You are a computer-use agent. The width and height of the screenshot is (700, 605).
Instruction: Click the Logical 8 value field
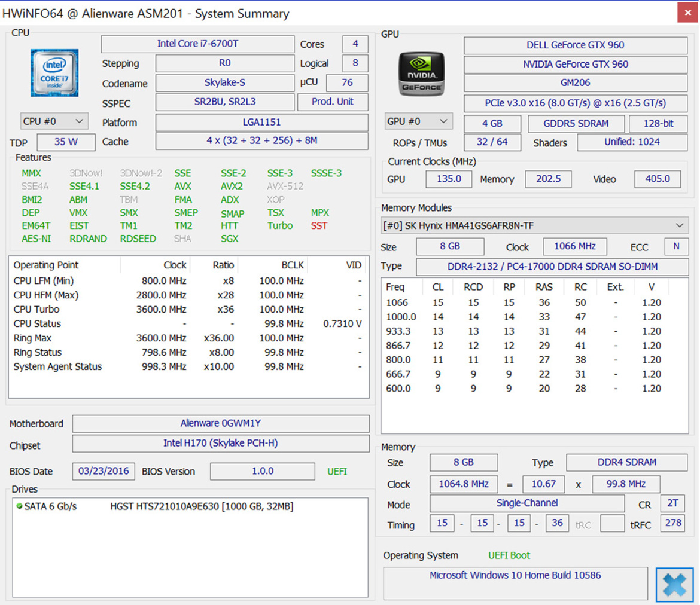tap(355, 63)
